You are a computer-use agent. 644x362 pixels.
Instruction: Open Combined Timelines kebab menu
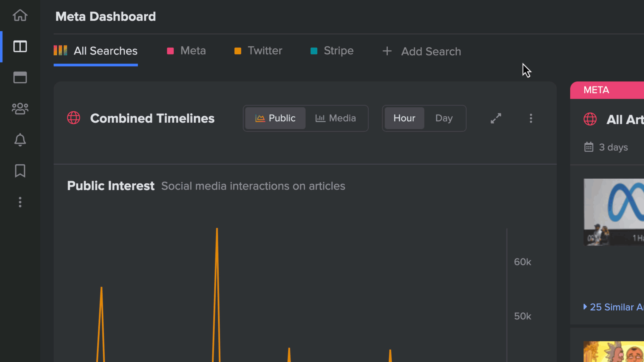(x=531, y=118)
